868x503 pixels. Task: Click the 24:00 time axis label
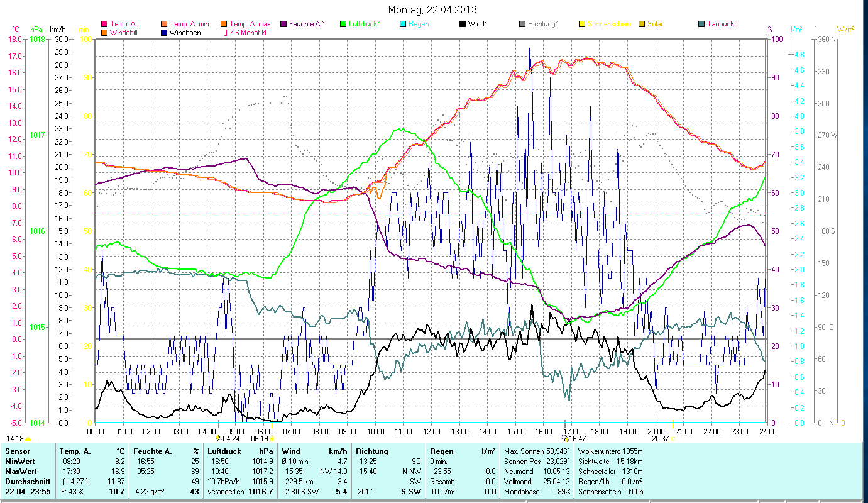point(767,432)
